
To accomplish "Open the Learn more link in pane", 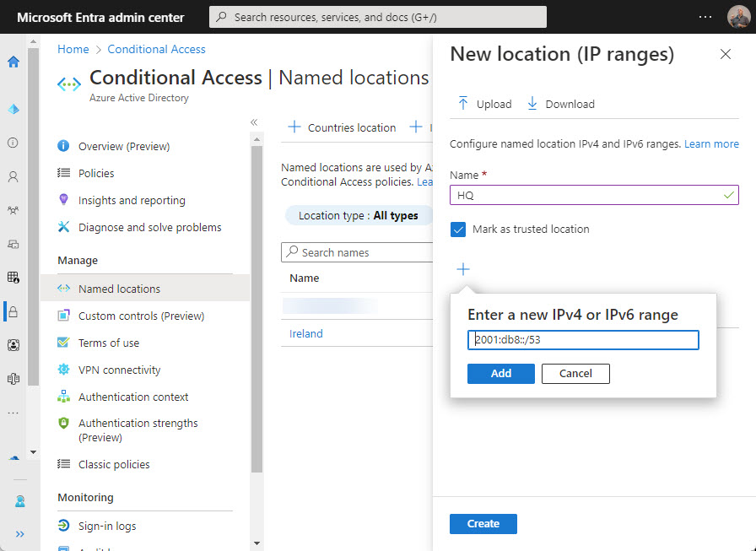I will (x=711, y=143).
